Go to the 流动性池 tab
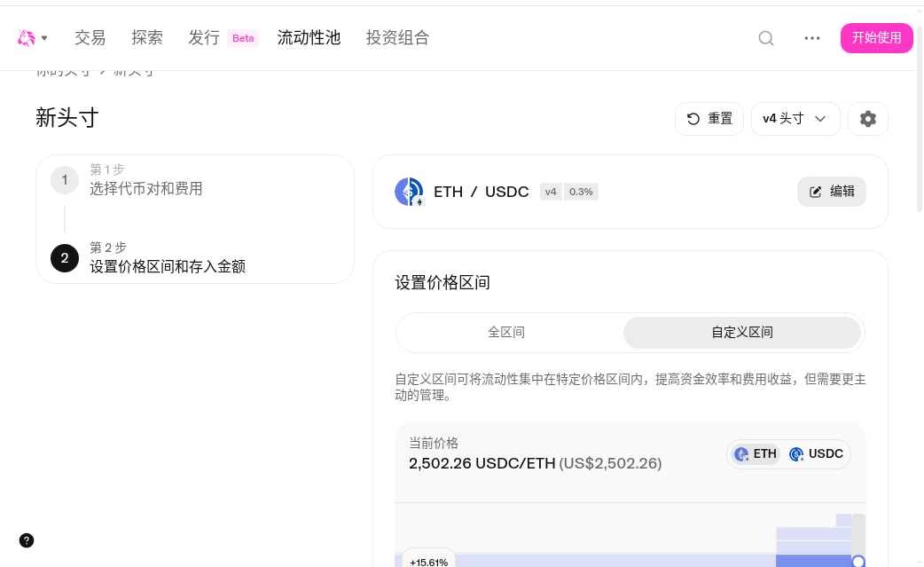This screenshot has height=567, width=924. pyautogui.click(x=309, y=38)
